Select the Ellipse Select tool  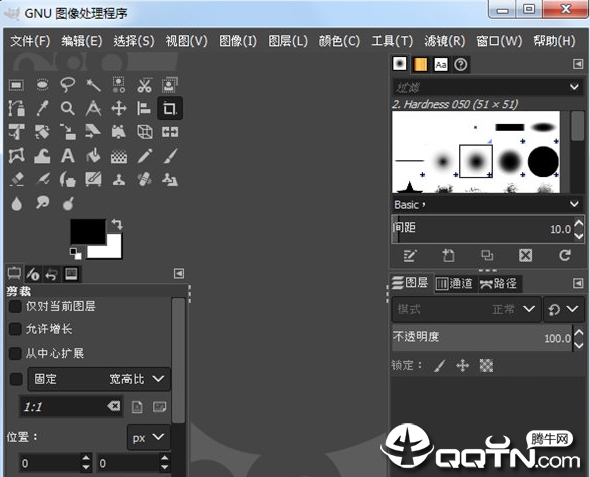[42, 85]
